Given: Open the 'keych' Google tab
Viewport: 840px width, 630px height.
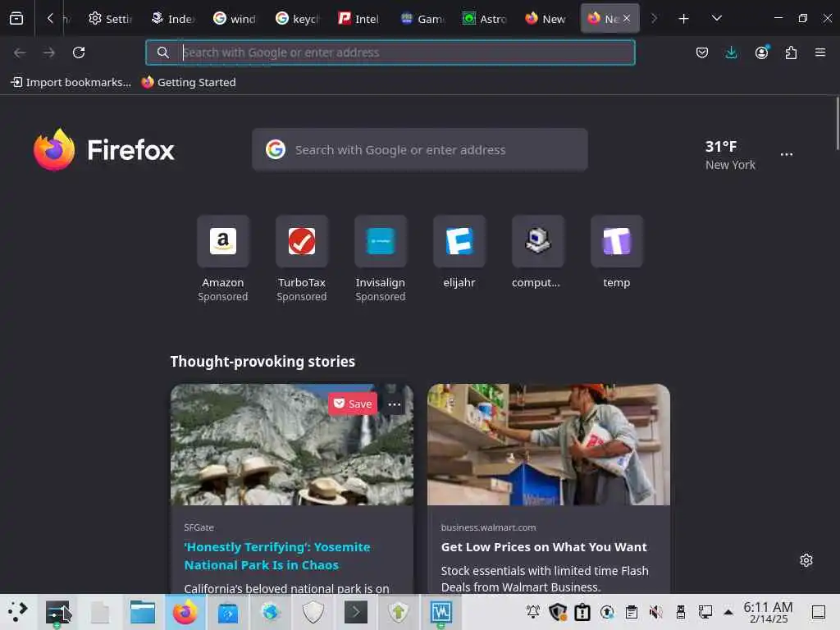Looking at the screenshot, I should click(x=297, y=19).
